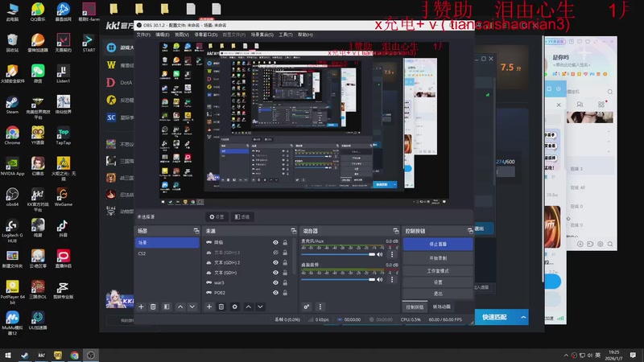The image size is (644, 362).
Task: Add a new scene with plus icon
Action: pos(141,306)
